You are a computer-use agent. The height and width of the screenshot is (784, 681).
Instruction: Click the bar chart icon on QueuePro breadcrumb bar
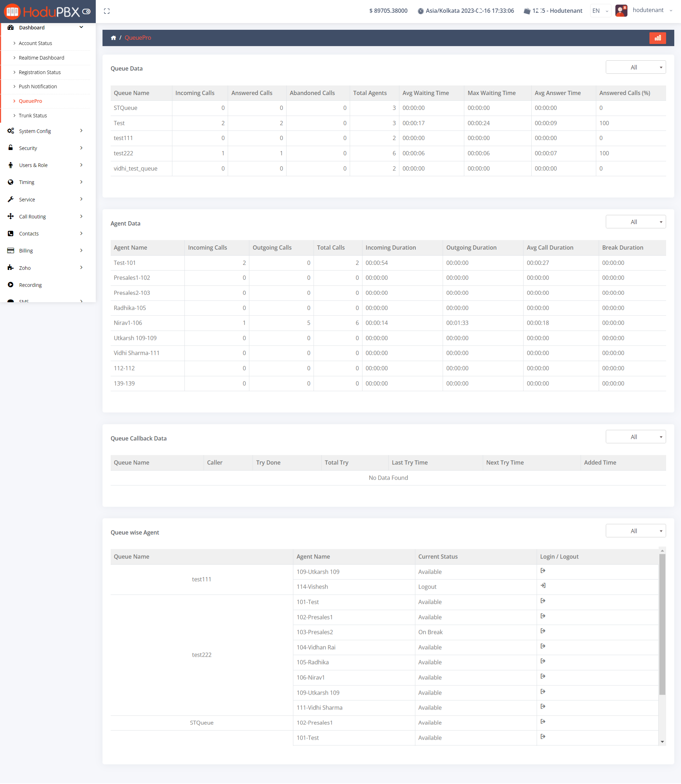(x=658, y=38)
